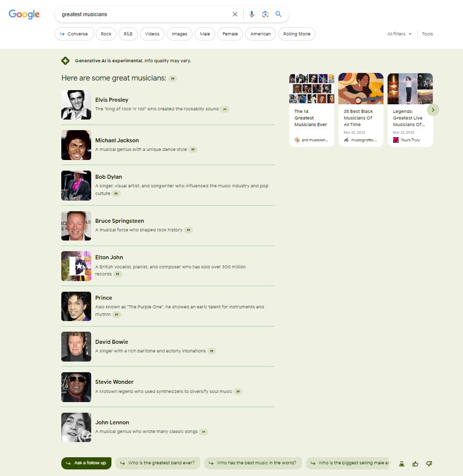Click David Bowie's photo thumbnail

click(x=76, y=347)
